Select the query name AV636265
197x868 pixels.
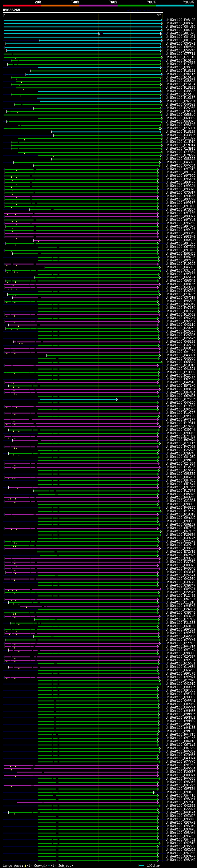(x=11, y=10)
